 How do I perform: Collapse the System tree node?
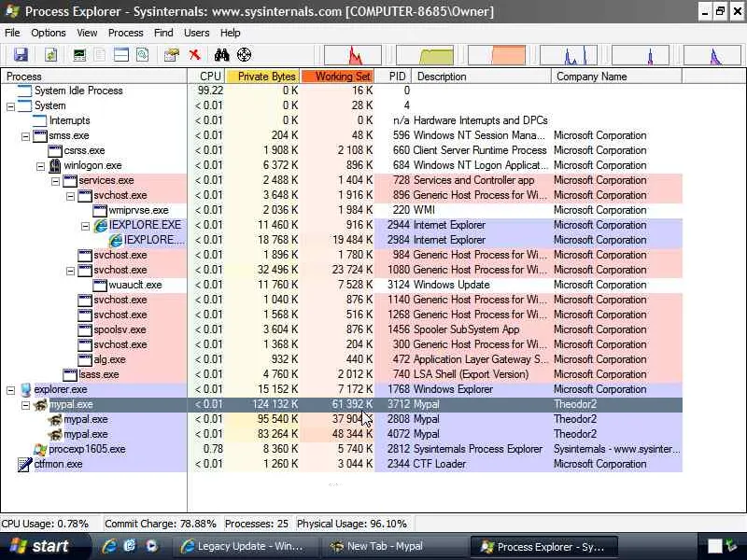(10, 106)
